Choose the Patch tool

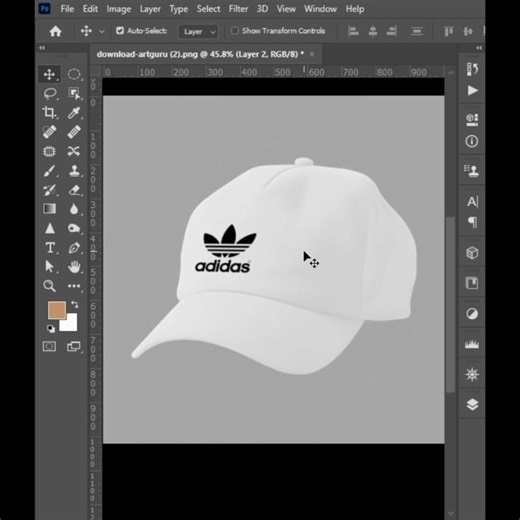point(49,151)
